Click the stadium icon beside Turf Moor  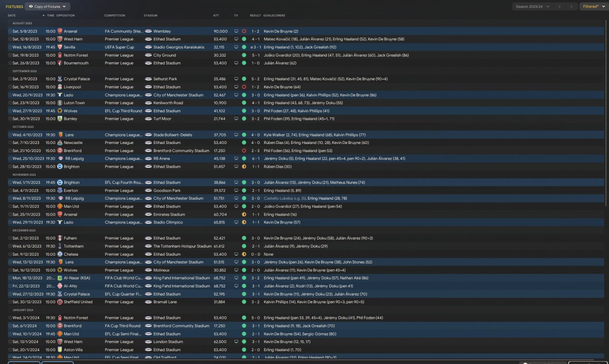(x=148, y=119)
